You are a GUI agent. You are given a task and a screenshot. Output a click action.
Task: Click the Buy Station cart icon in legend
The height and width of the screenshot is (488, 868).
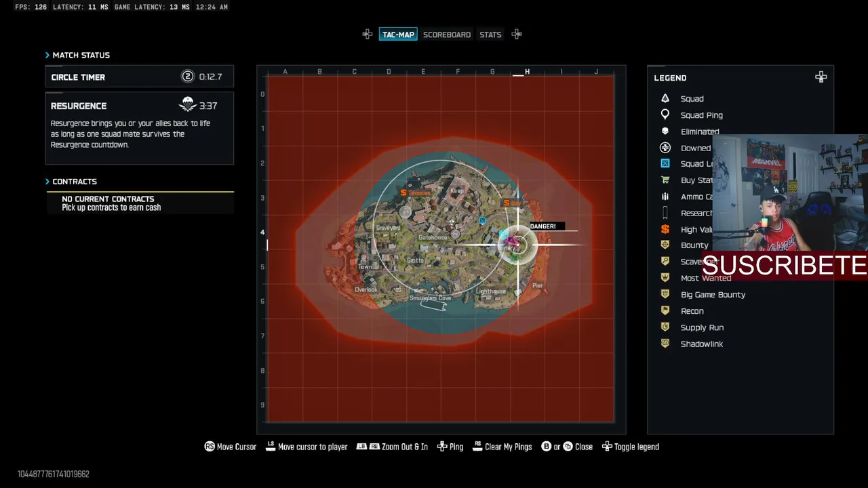(665, 180)
